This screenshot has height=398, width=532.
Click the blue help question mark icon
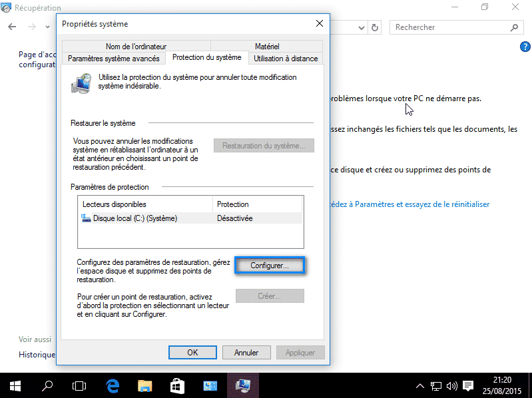tap(524, 47)
